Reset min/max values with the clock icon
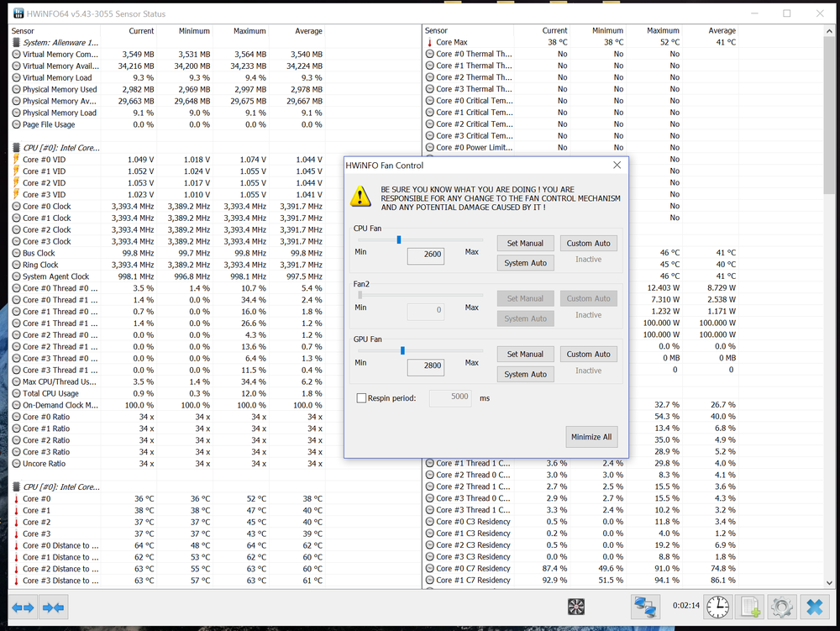Viewport: 840px width, 631px height. coord(717,606)
